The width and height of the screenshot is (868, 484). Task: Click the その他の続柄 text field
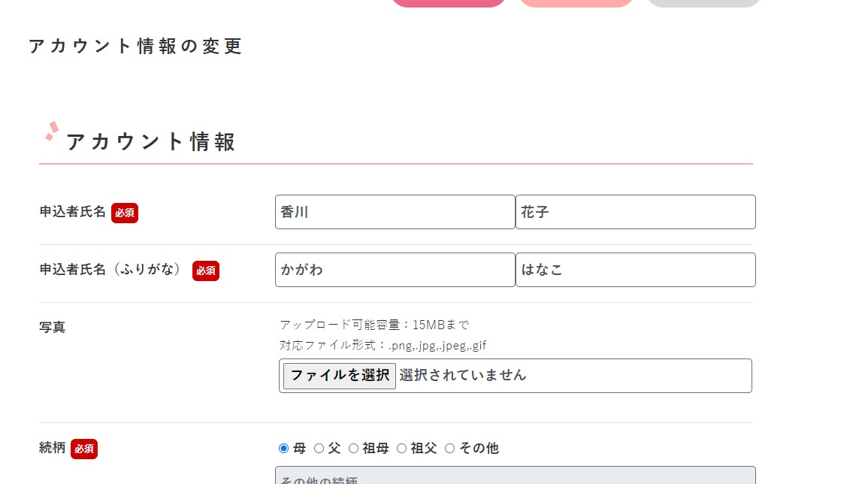click(515, 476)
